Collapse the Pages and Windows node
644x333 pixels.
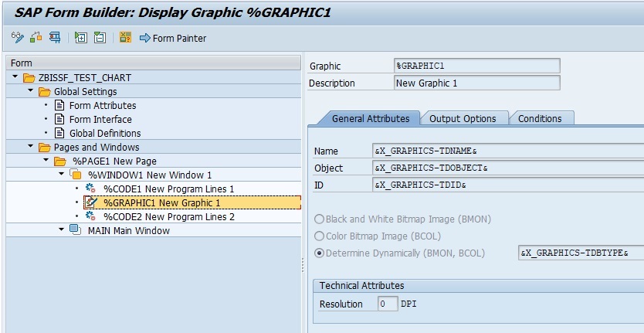pos(31,146)
